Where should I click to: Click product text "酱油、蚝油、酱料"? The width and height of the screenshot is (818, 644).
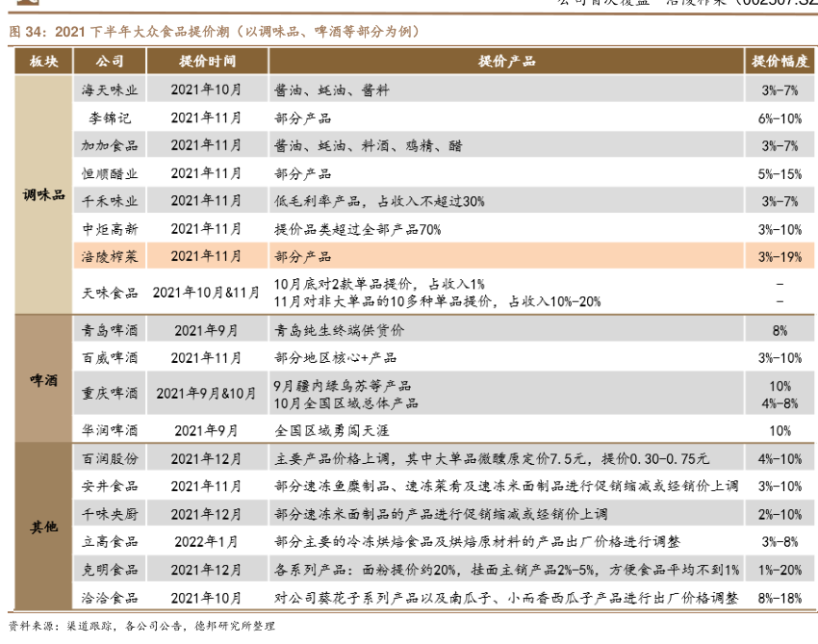click(x=332, y=90)
